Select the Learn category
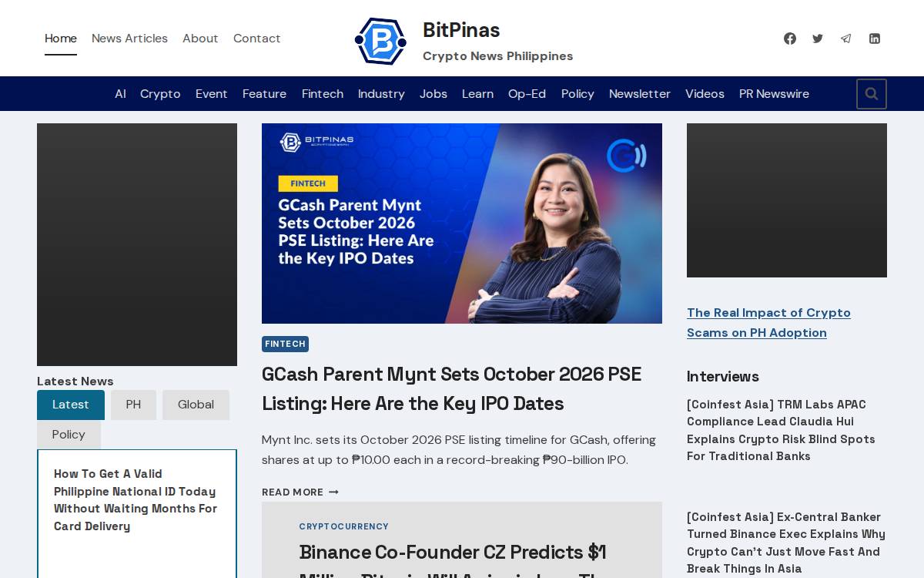The height and width of the screenshot is (578, 924). (x=477, y=94)
